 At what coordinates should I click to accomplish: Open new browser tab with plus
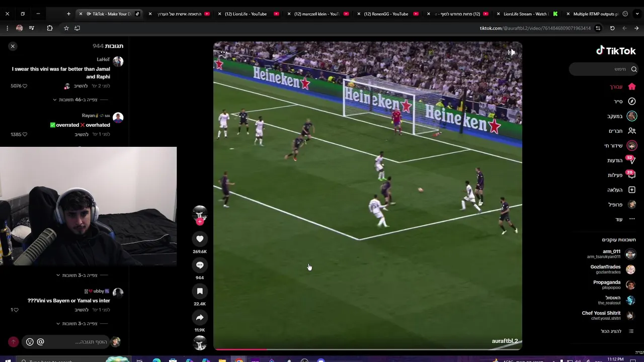[x=68, y=14]
